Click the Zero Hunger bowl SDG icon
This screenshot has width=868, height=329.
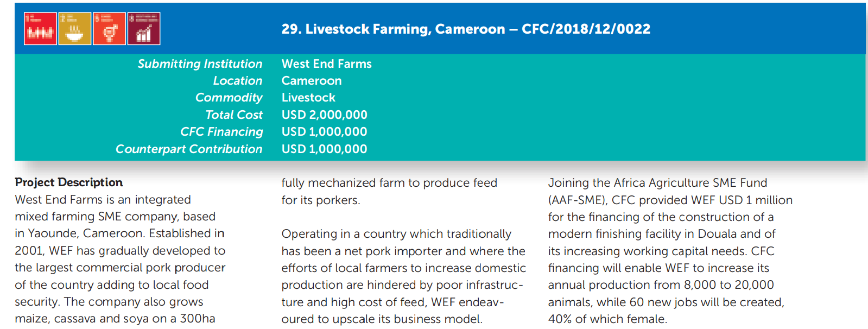click(75, 29)
